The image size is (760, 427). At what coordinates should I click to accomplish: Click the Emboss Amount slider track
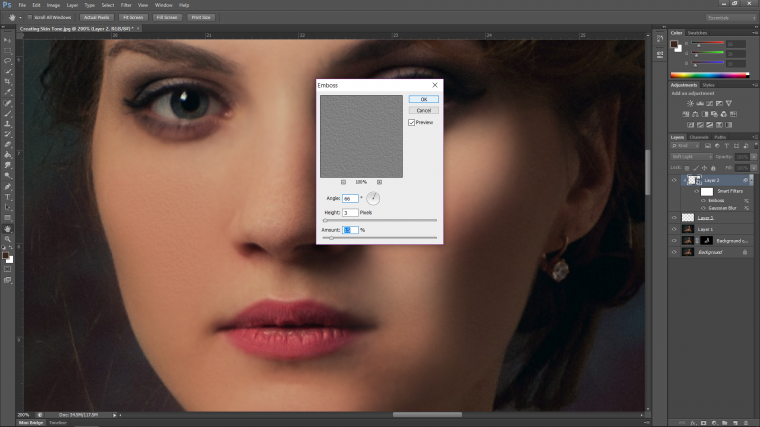tap(380, 238)
